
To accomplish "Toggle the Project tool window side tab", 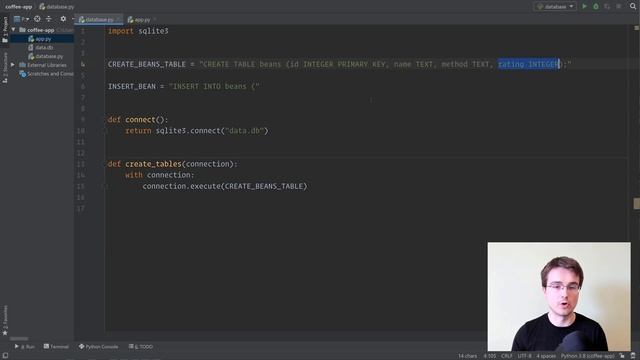I will pos(5,29).
